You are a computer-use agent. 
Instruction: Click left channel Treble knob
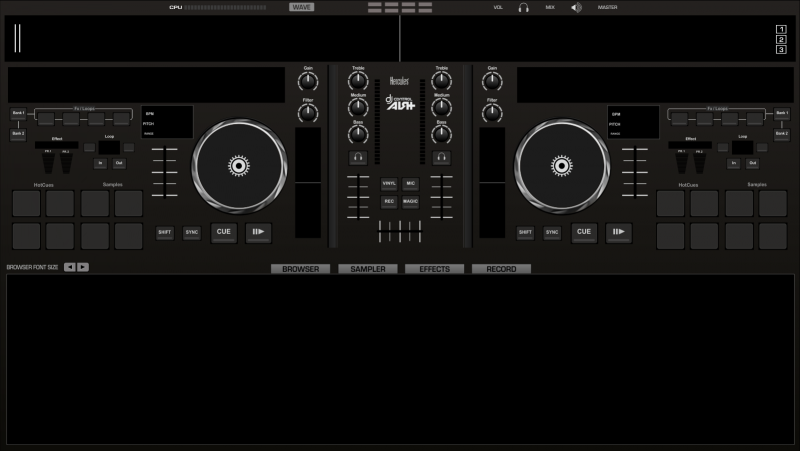pyautogui.click(x=358, y=81)
